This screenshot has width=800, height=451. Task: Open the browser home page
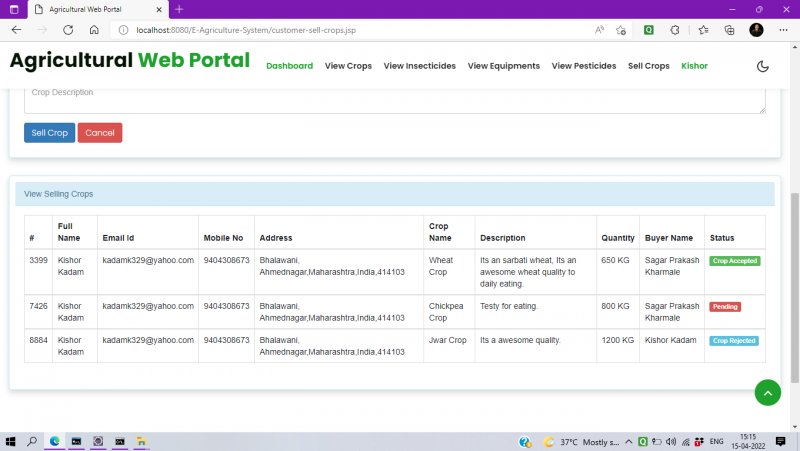click(94, 30)
